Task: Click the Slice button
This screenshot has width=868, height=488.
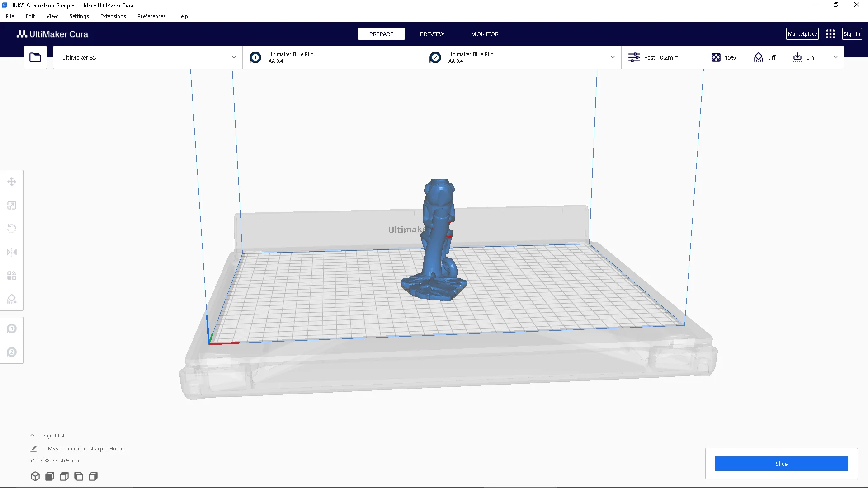Action: click(781, 464)
